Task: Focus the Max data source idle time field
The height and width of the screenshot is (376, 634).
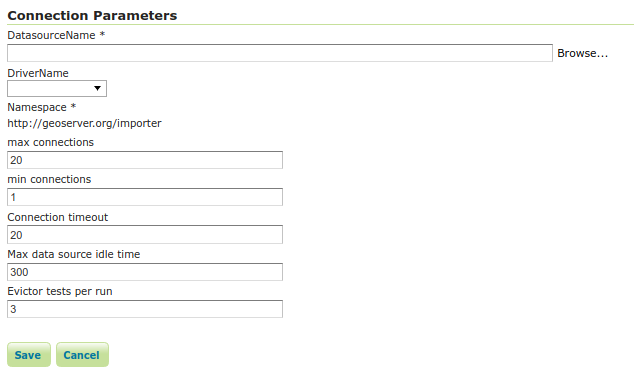Action: [145, 272]
